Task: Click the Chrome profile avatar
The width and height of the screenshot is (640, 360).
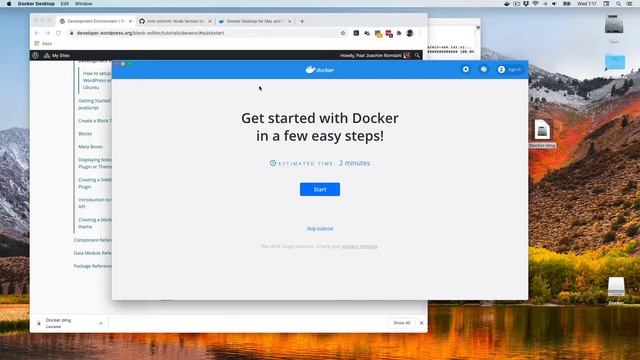Action: (x=410, y=33)
